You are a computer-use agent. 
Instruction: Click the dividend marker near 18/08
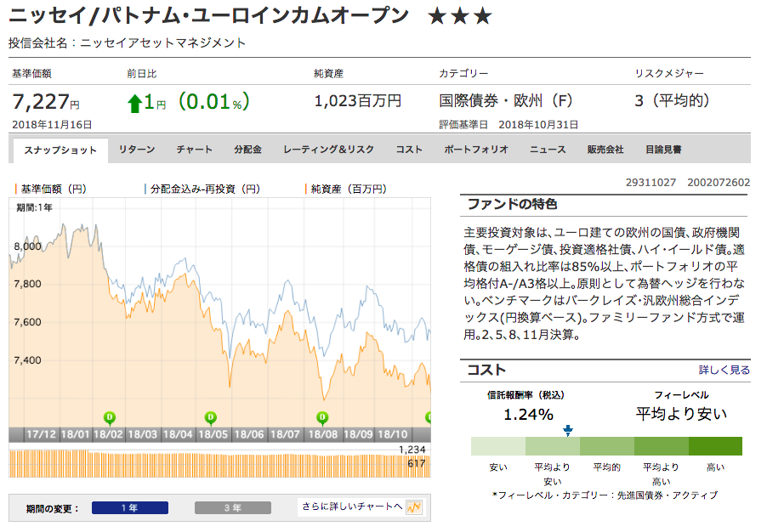[322, 418]
